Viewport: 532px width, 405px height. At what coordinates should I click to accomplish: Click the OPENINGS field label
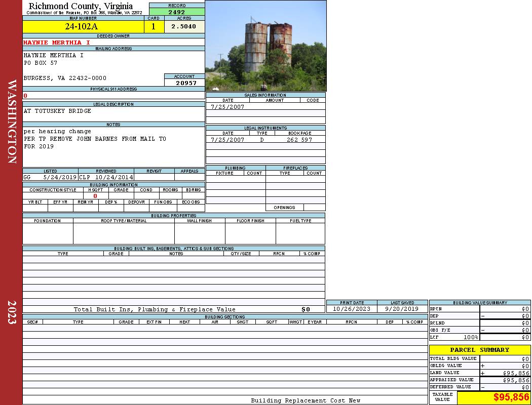(x=284, y=208)
